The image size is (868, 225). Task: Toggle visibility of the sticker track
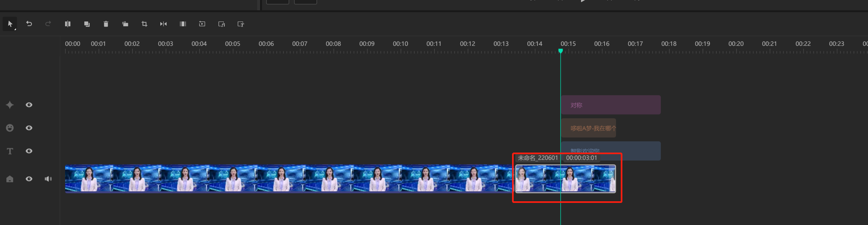[29, 128]
